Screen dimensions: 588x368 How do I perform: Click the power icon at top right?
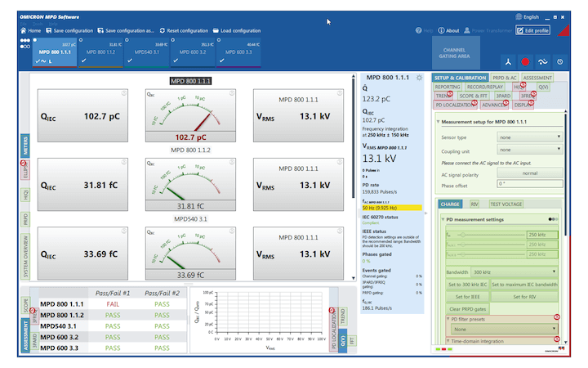(x=560, y=61)
